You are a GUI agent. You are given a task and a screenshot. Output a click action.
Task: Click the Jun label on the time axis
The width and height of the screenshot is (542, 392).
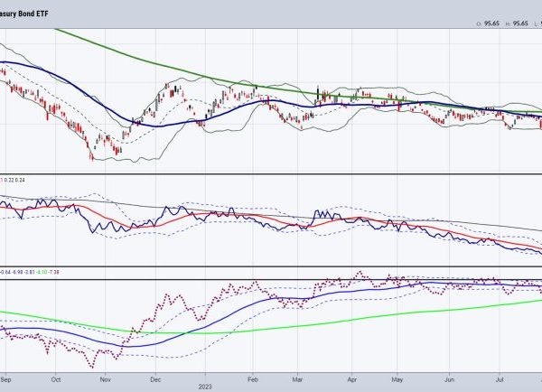coord(449,379)
